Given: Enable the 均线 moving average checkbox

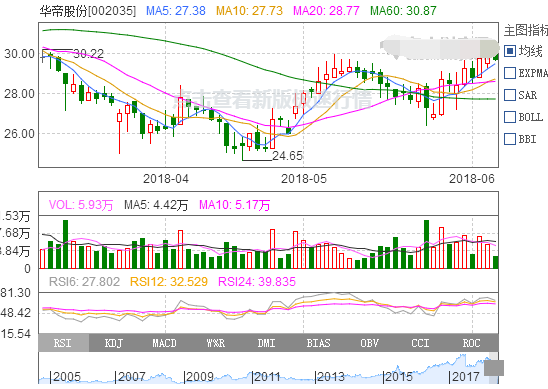Looking at the screenshot, I should click(x=510, y=51).
